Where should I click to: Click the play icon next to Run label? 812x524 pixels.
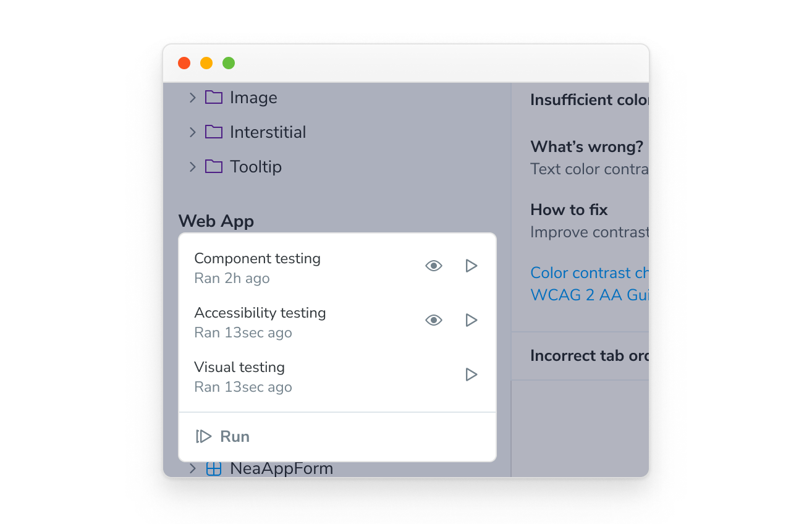pos(203,436)
